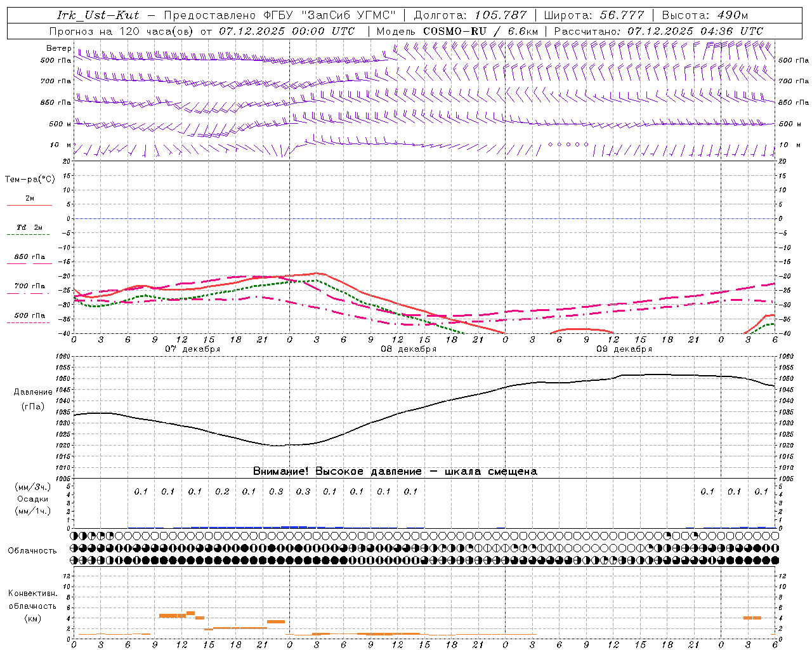
Task: Select the elevation value 490м
Action: pos(733,15)
